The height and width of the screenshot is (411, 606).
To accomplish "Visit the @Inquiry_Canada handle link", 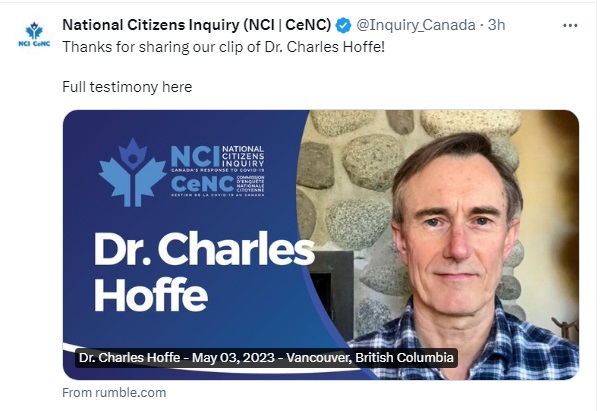I will (x=415, y=25).
